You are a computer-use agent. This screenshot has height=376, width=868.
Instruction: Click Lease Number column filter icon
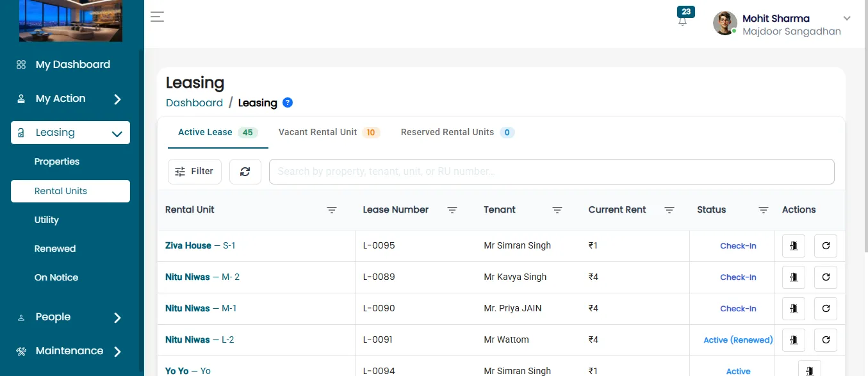pyautogui.click(x=452, y=210)
